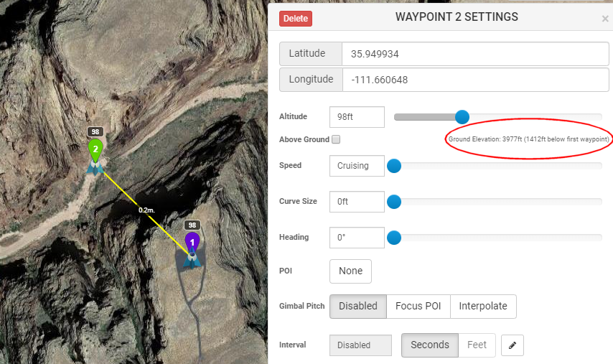Select Interpolate gimbal pitch mode

point(483,306)
